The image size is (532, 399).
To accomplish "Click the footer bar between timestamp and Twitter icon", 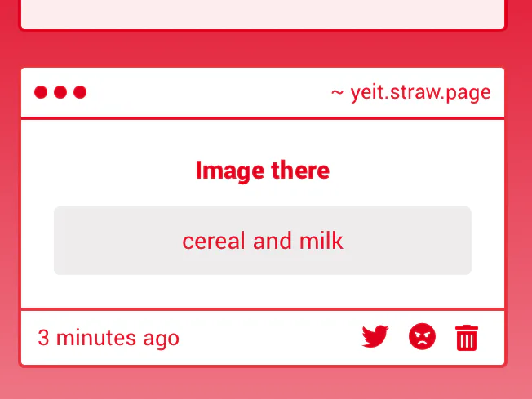I will coord(270,337).
